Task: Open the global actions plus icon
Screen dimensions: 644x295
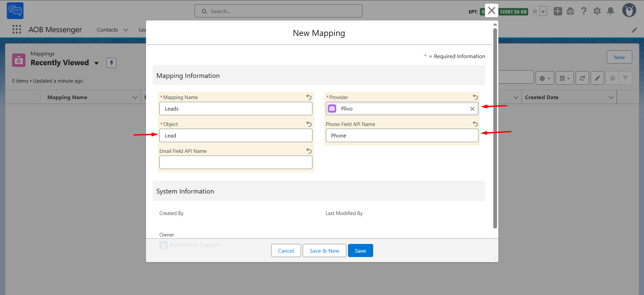Action: (x=558, y=11)
